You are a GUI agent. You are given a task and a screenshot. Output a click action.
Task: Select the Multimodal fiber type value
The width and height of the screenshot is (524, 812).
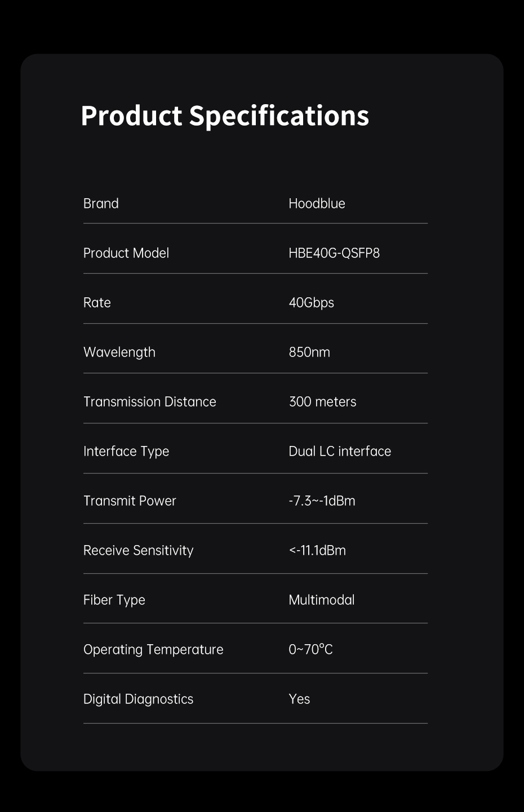(x=321, y=600)
